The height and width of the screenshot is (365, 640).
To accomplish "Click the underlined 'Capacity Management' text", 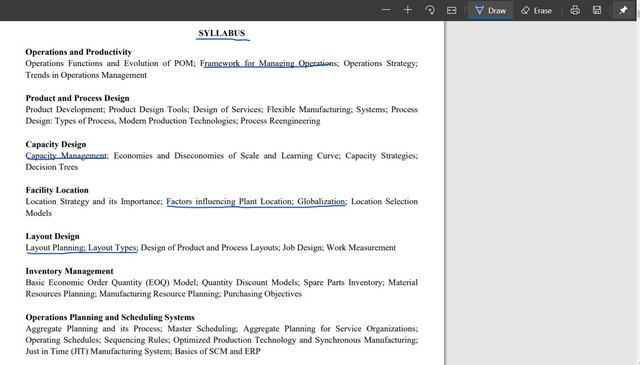I will (66, 156).
